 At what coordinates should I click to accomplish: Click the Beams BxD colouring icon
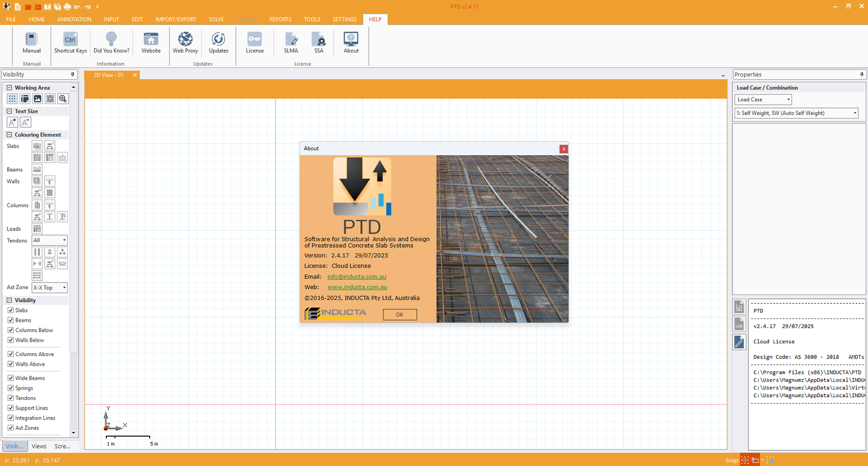(37, 169)
